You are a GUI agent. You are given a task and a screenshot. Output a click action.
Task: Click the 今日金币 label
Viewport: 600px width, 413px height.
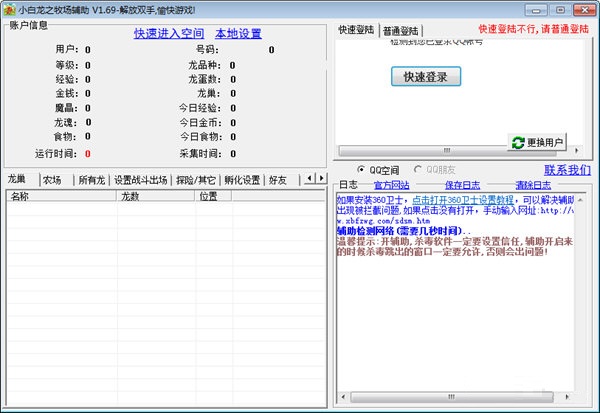pos(201,123)
